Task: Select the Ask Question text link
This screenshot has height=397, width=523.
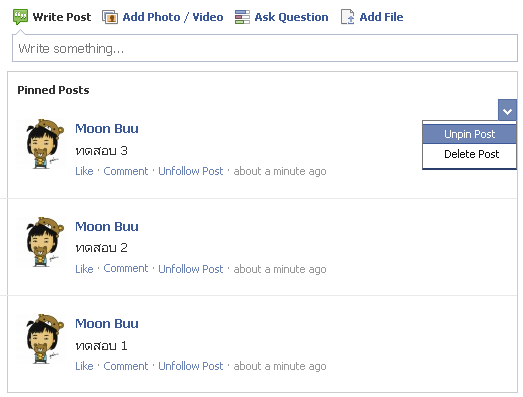Action: pyautogui.click(x=291, y=17)
